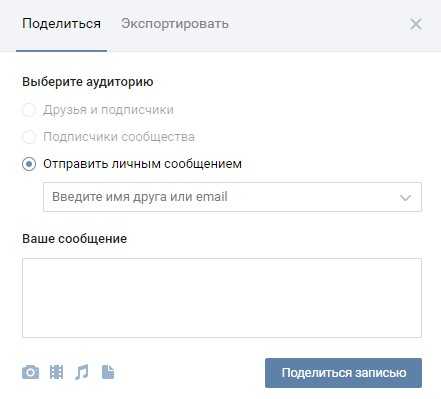This screenshot has width=441, height=399.
Task: Select the 'Друзья и подписчики' radio circle
Action: pos(29,110)
